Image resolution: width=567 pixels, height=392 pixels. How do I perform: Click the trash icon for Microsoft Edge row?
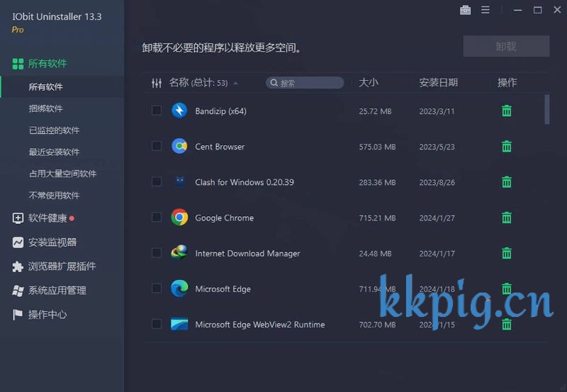click(507, 289)
